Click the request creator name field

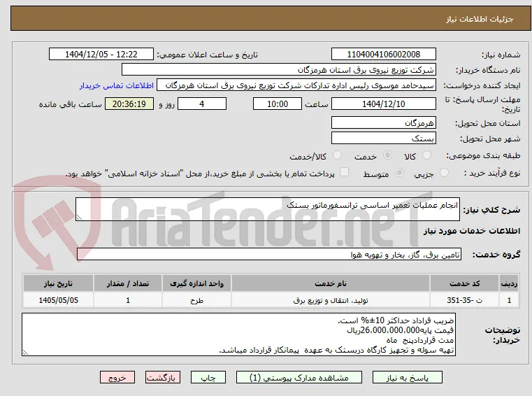click(296, 85)
